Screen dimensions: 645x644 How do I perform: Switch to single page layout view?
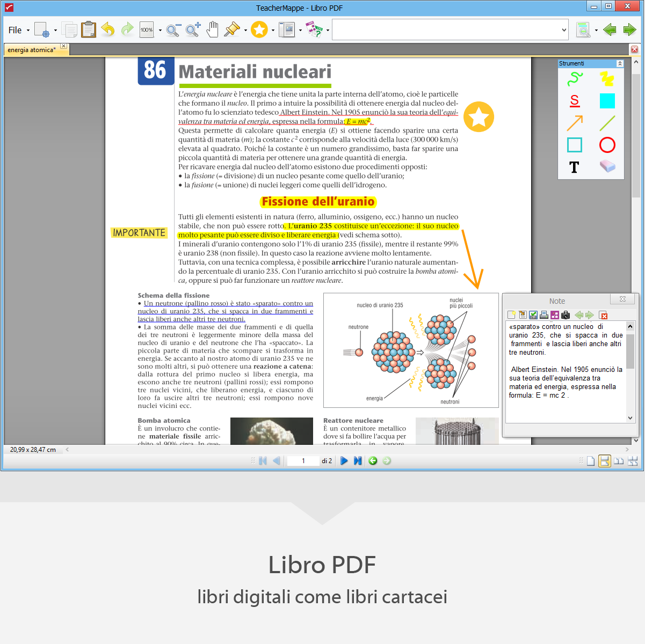(x=591, y=461)
